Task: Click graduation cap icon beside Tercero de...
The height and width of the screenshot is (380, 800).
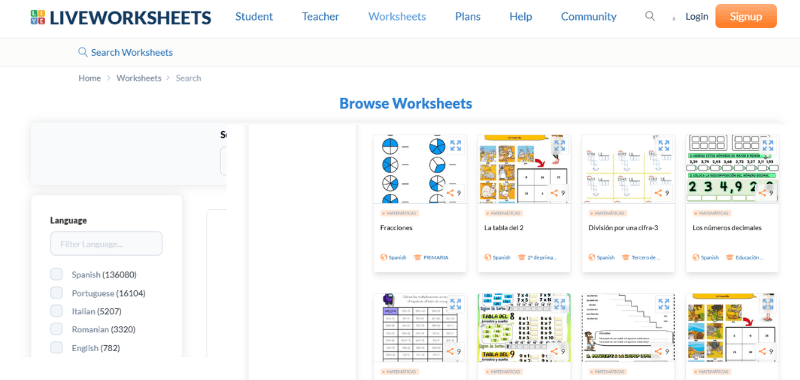Action: tap(625, 258)
